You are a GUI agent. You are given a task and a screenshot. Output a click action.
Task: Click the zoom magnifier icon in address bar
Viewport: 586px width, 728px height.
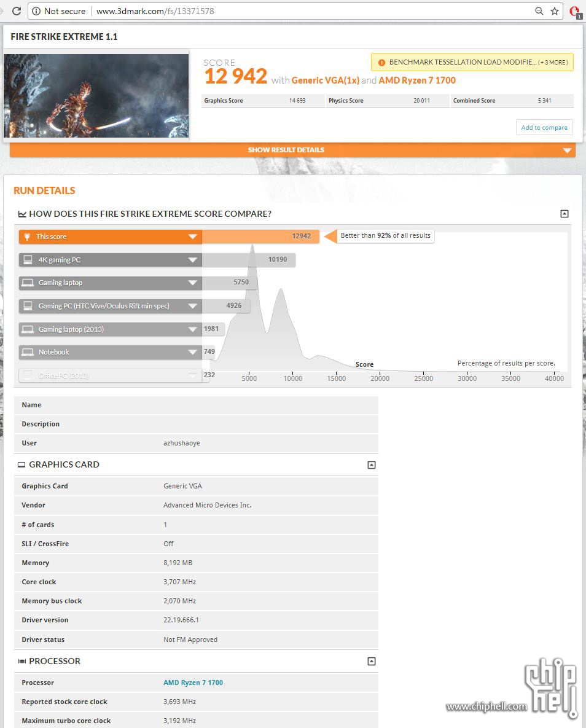(539, 11)
